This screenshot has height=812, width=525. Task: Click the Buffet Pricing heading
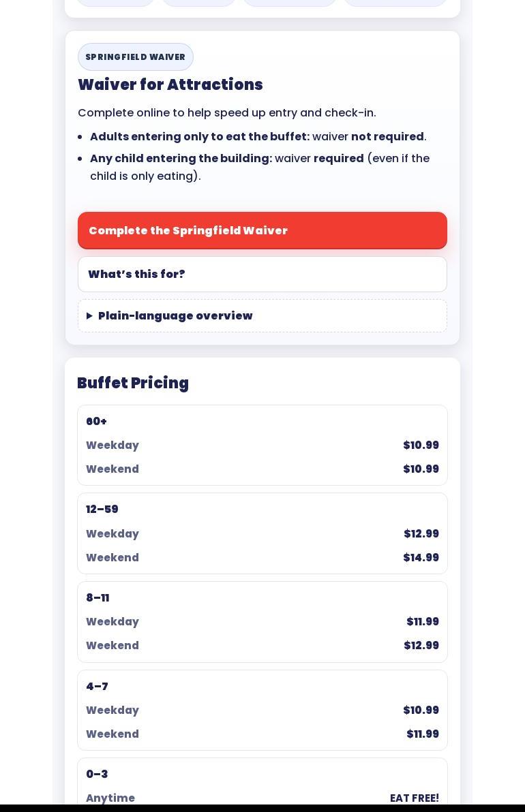(x=133, y=383)
